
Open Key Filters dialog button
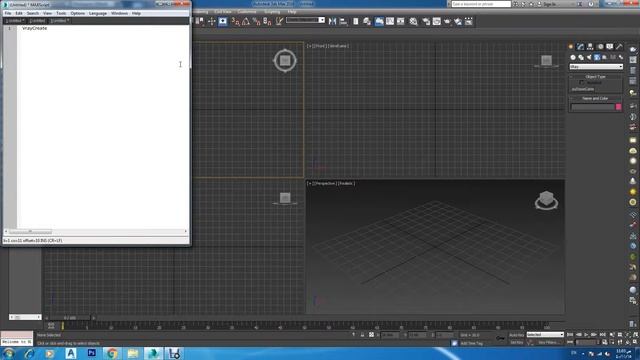[x=548, y=342]
